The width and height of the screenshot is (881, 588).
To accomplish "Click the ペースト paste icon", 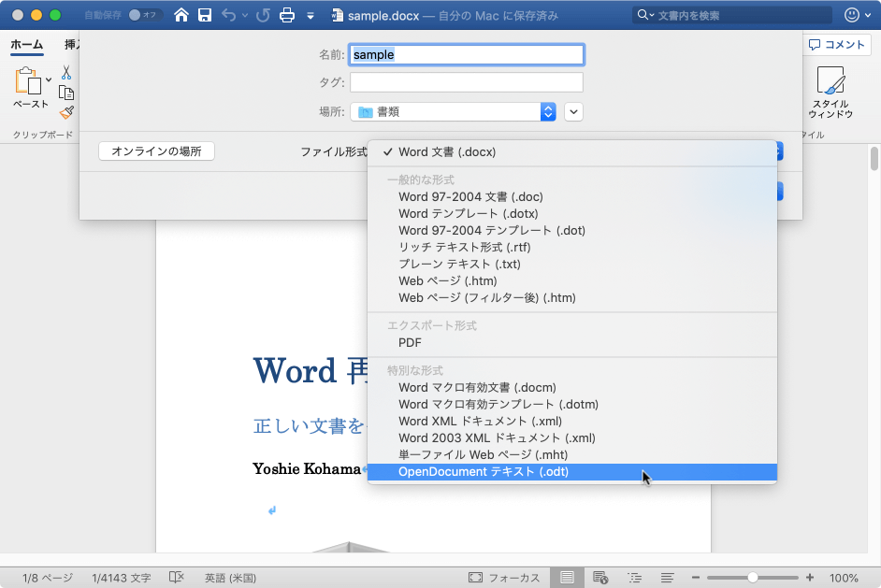I will click(x=28, y=81).
